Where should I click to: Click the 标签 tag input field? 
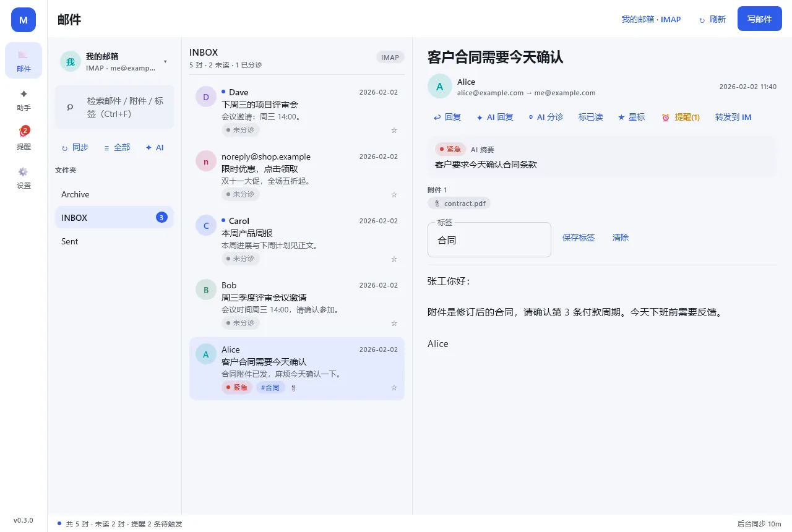tap(489, 240)
